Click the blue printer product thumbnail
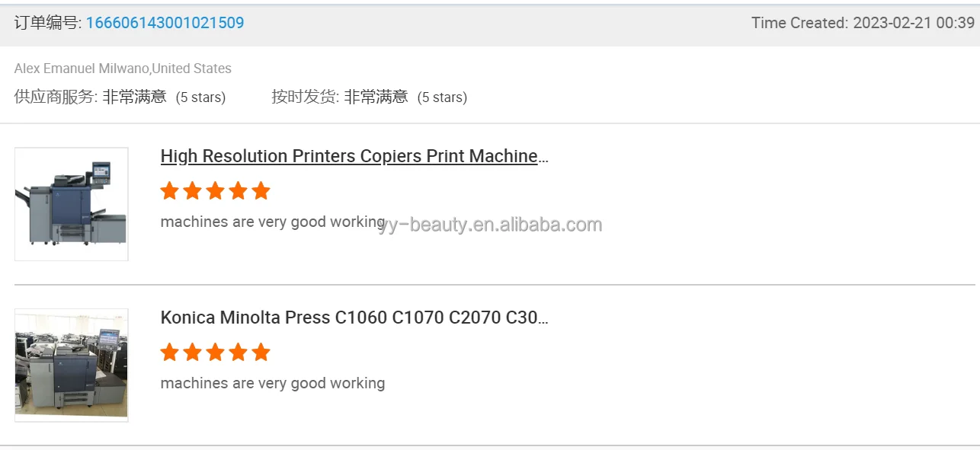 pyautogui.click(x=72, y=204)
